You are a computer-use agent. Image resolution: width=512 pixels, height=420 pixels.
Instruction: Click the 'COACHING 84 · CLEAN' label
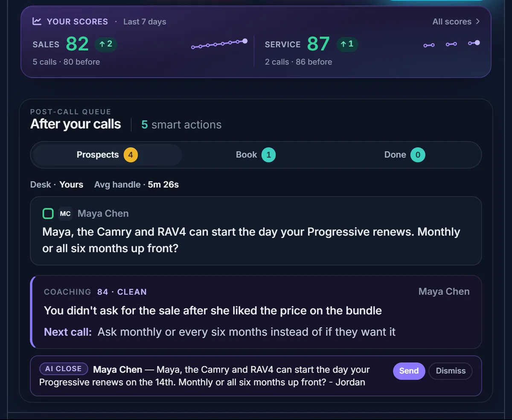(95, 292)
